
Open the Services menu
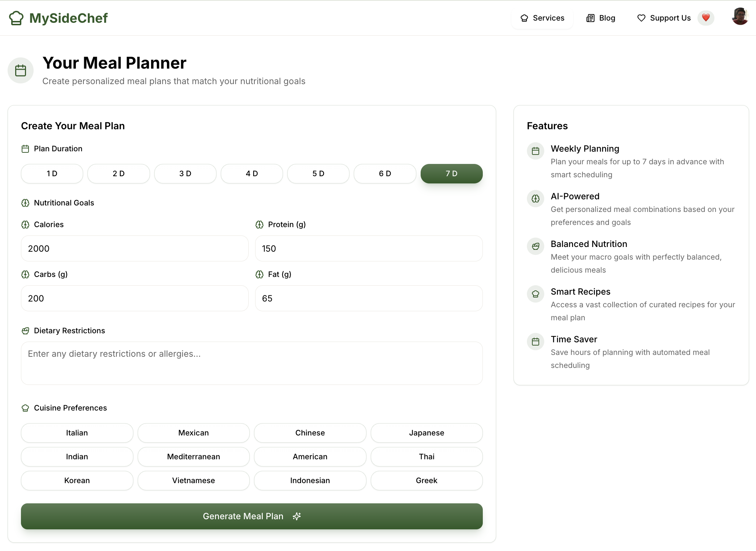[x=542, y=18]
